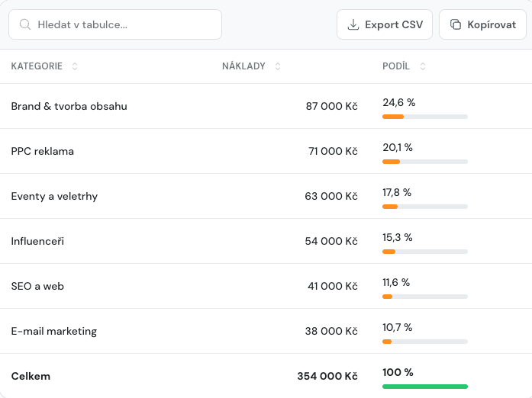Click the search magnifier icon
This screenshot has width=532, height=398.
25,24
